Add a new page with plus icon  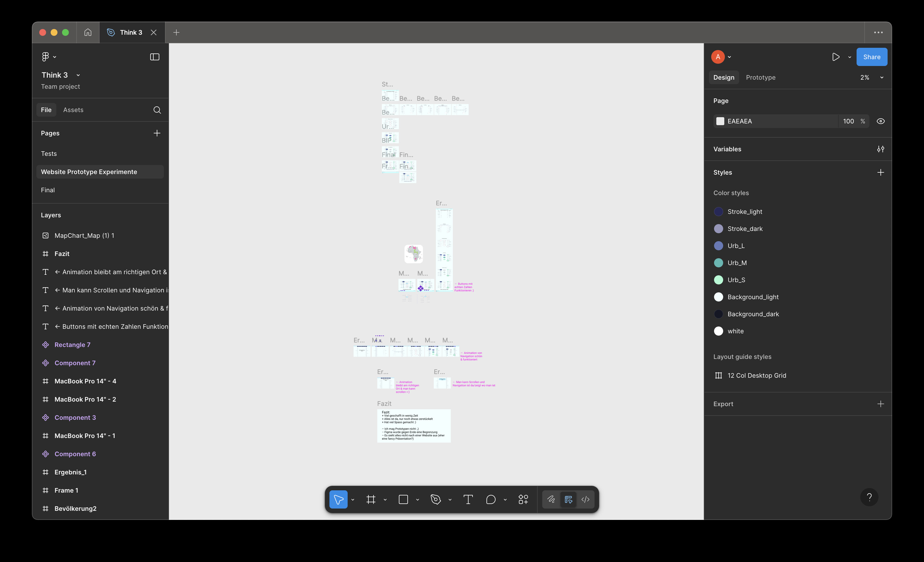click(x=157, y=133)
